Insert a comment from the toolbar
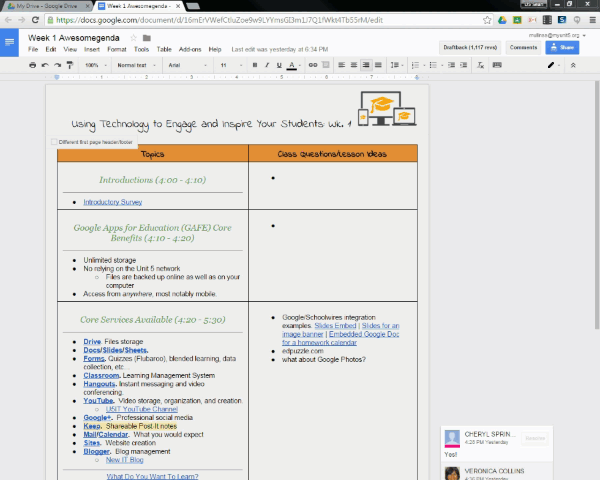 326,65
